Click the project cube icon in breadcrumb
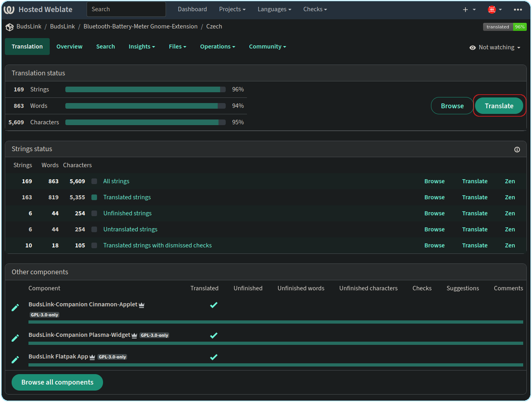 point(10,27)
